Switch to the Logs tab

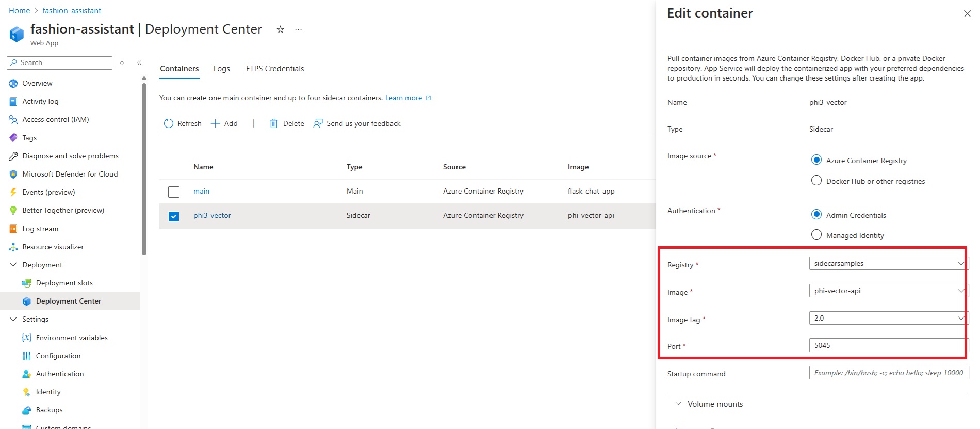[222, 69]
